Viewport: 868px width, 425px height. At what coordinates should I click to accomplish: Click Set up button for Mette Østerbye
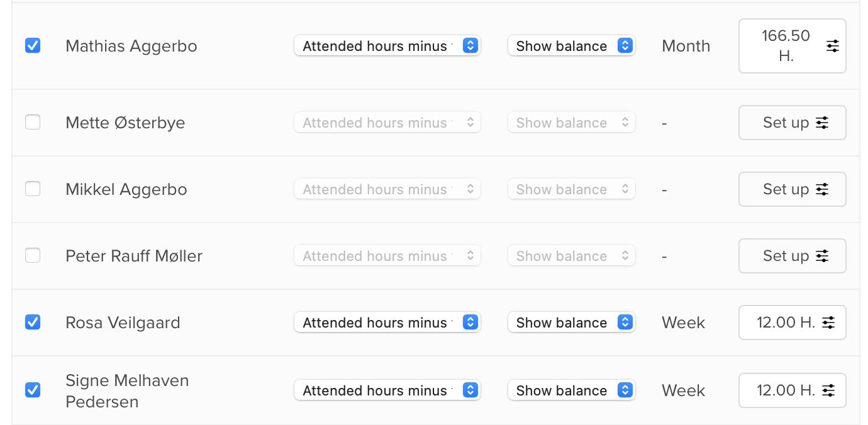(791, 123)
